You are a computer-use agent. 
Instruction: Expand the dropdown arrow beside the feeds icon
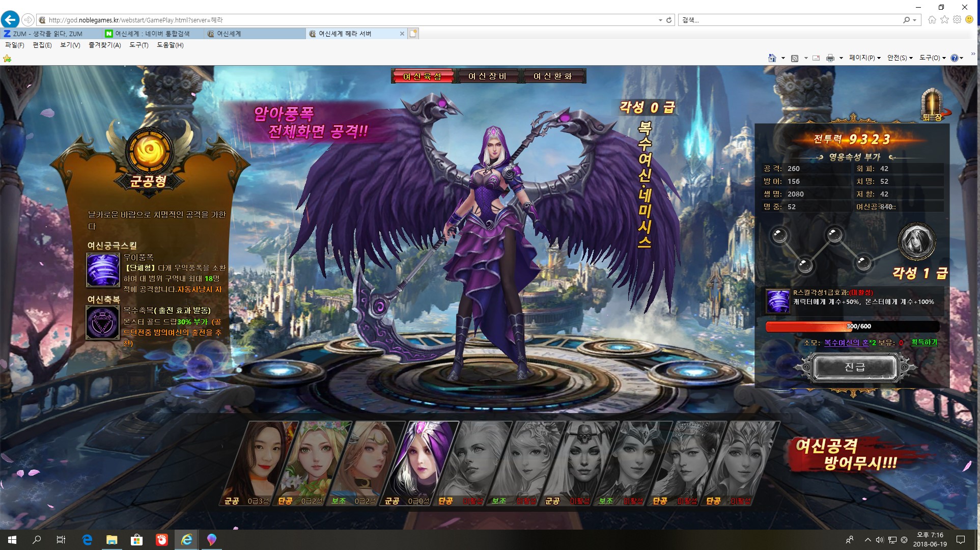coord(806,58)
